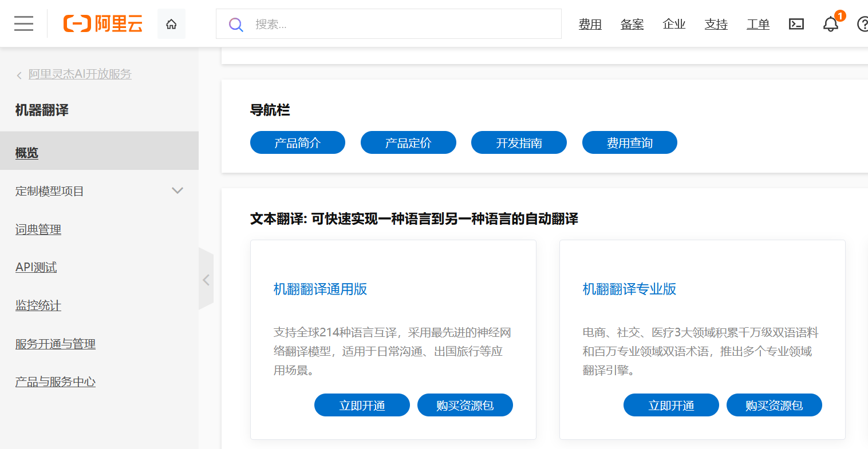
Task: Open the Cloud Shell terminal icon
Action: point(796,24)
